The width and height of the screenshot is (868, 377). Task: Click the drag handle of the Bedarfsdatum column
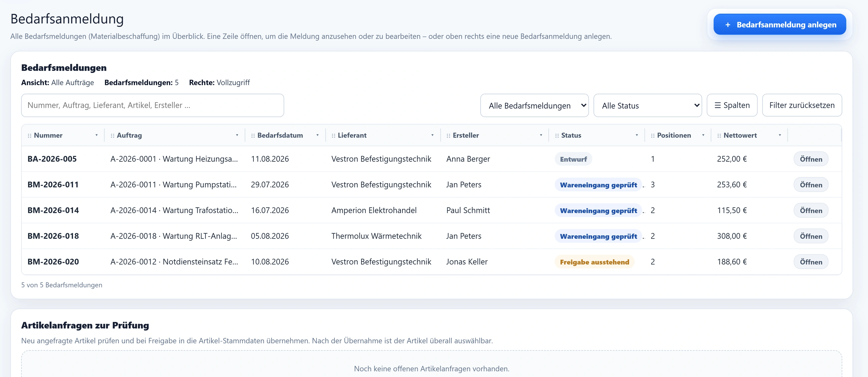coord(253,136)
